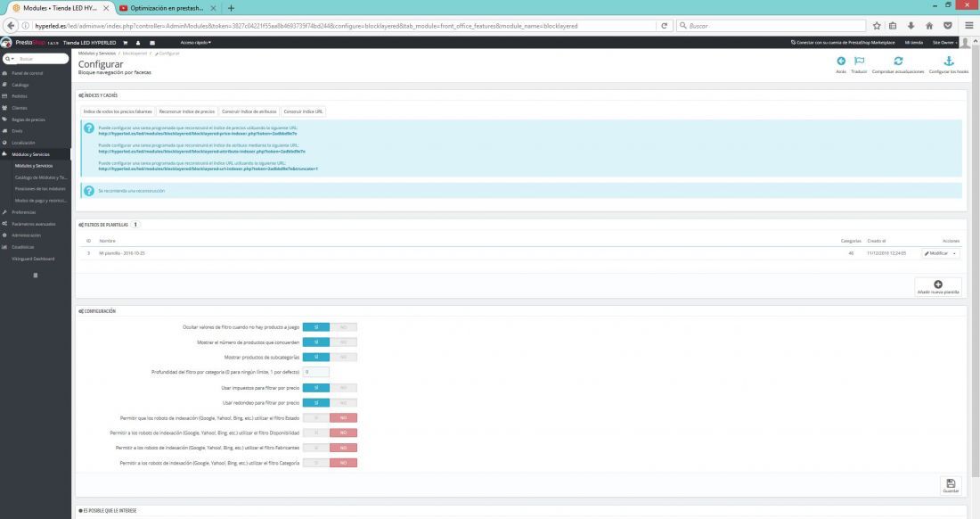
Task: Open Parámetros avanzados in sidebar
Action: [x=33, y=224]
